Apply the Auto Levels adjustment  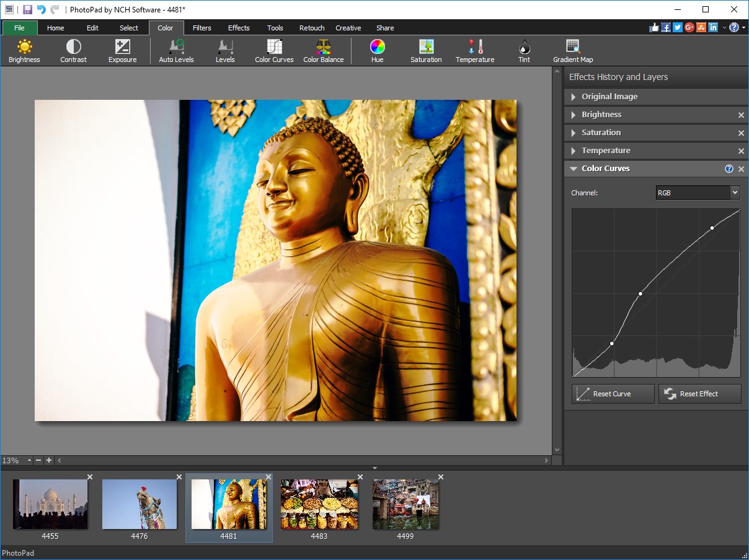[x=176, y=50]
